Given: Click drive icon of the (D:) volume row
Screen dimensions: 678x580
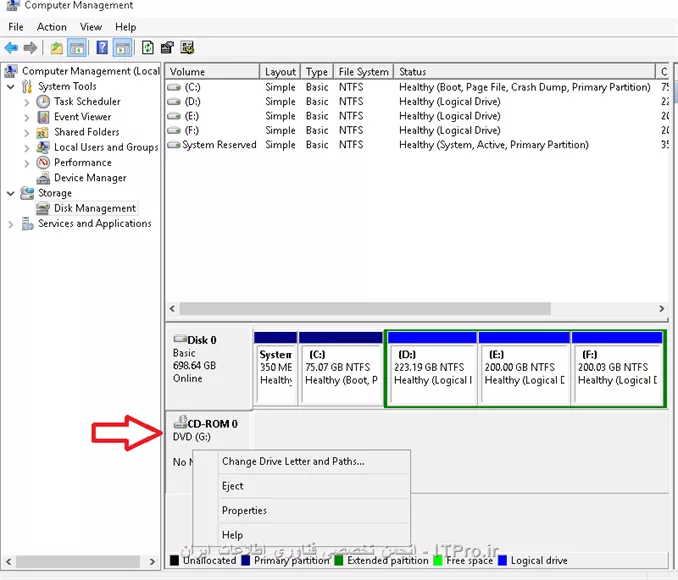Looking at the screenshot, I should pos(174,102).
